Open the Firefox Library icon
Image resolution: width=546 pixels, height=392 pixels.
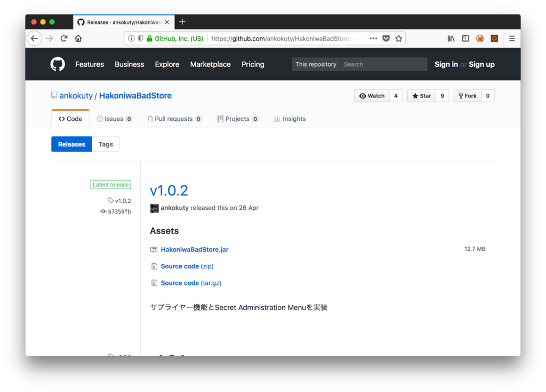point(451,38)
